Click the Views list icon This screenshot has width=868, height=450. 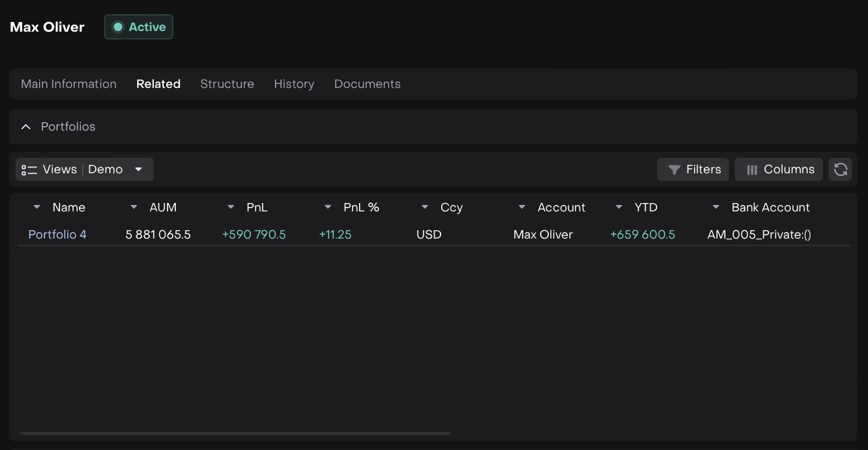[29, 169]
